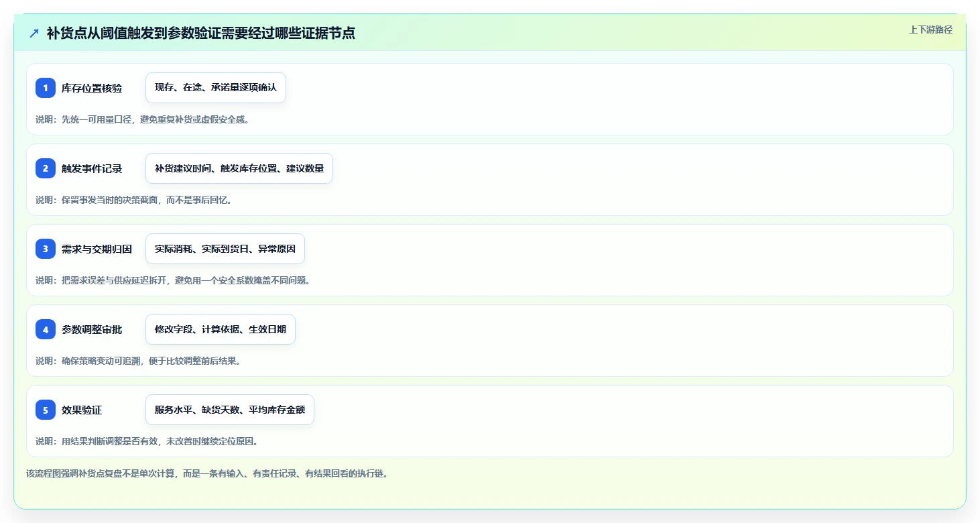980x523 pixels.
Task: Click the step 1 number badge
Action: (46, 88)
